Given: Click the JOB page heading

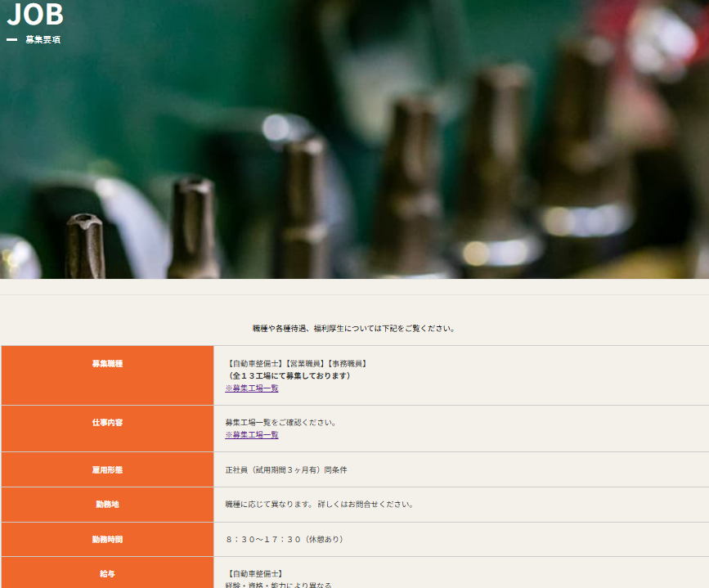Looking at the screenshot, I should coord(35,16).
